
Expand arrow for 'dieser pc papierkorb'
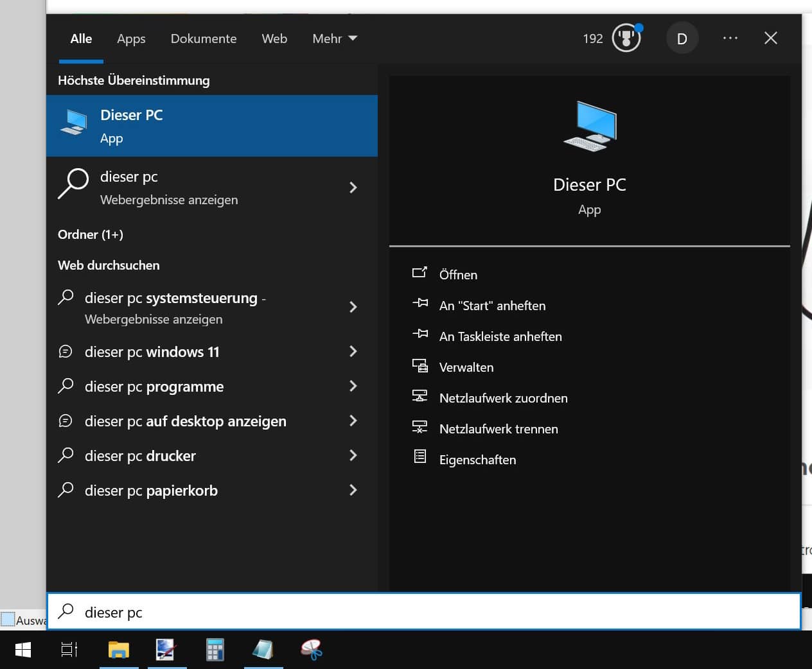tap(353, 490)
